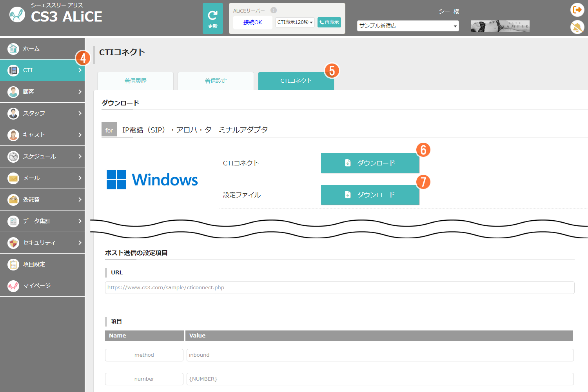Expand the セキュリティ menu chevron
This screenshot has width=588, height=392.
click(80, 243)
